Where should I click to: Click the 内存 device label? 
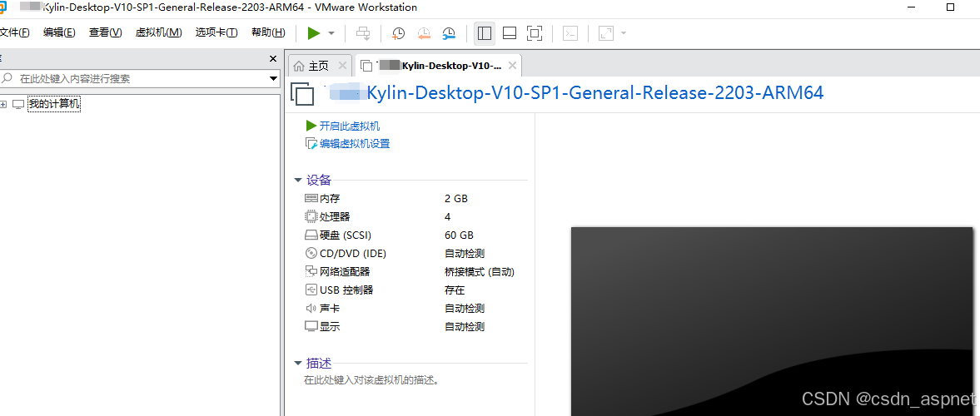330,199
